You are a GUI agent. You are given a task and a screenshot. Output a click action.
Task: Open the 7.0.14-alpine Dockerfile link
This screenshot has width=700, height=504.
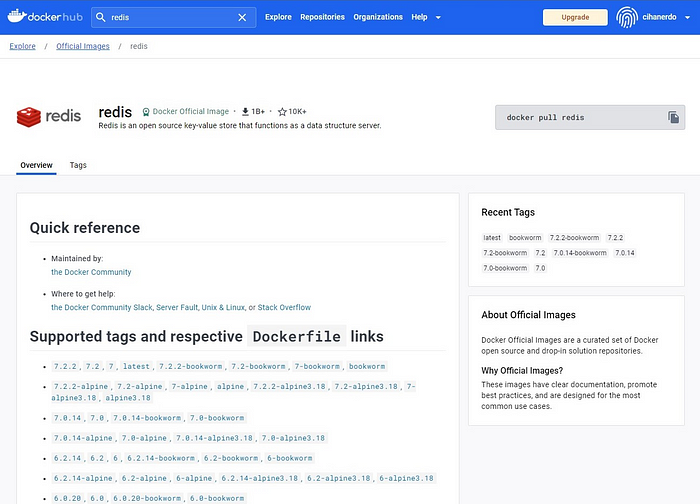point(83,438)
